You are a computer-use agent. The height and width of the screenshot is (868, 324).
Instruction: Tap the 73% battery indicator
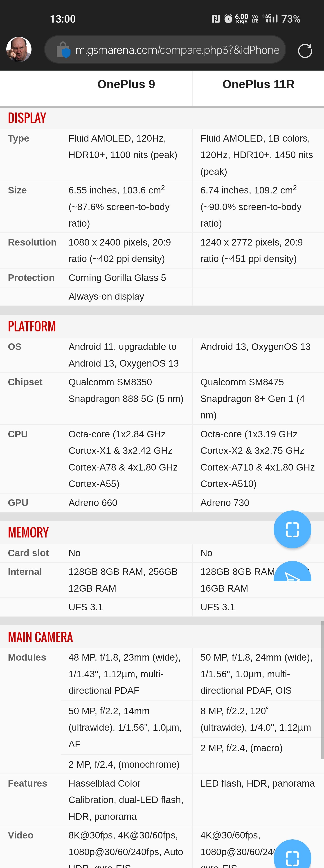coord(291,19)
